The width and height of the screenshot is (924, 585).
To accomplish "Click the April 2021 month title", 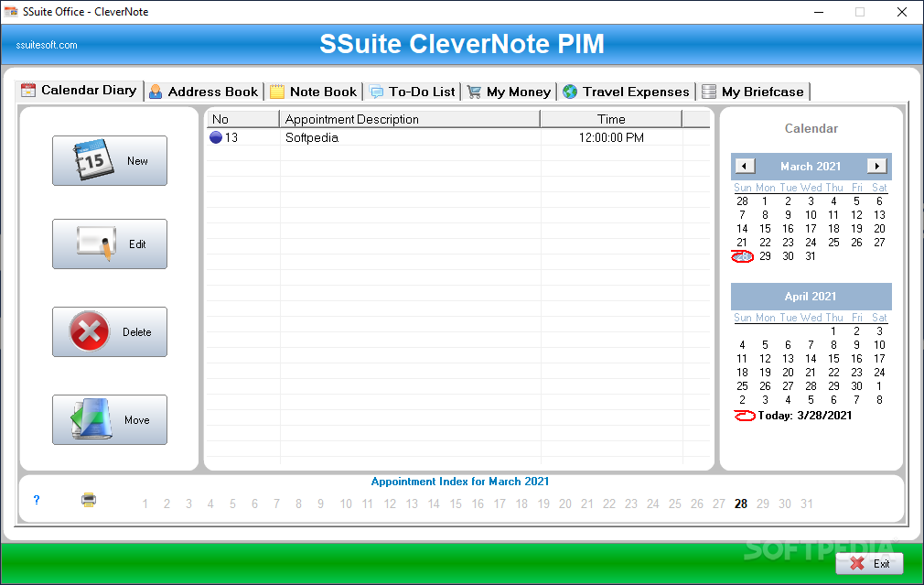I will (x=811, y=297).
